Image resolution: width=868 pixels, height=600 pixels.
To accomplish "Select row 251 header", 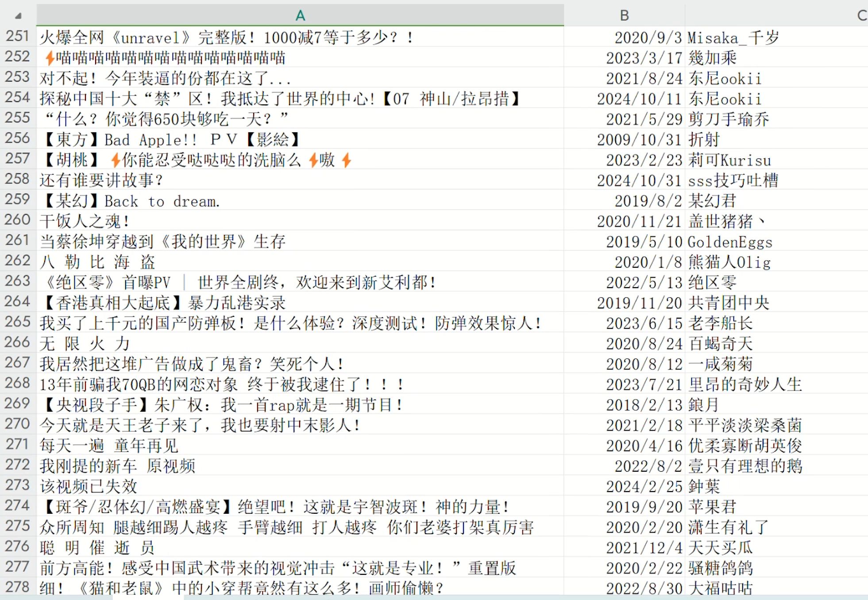I will (18, 36).
